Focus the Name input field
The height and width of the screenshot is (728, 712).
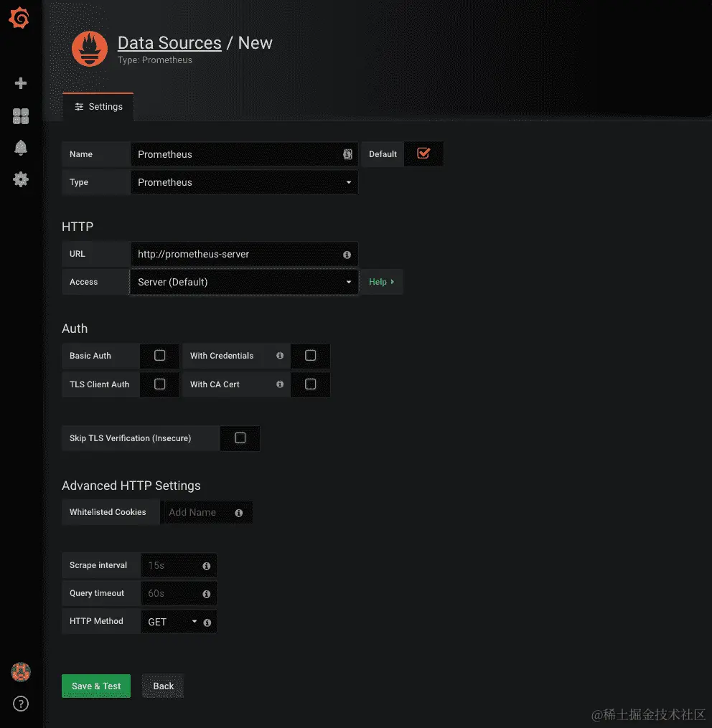pos(245,154)
